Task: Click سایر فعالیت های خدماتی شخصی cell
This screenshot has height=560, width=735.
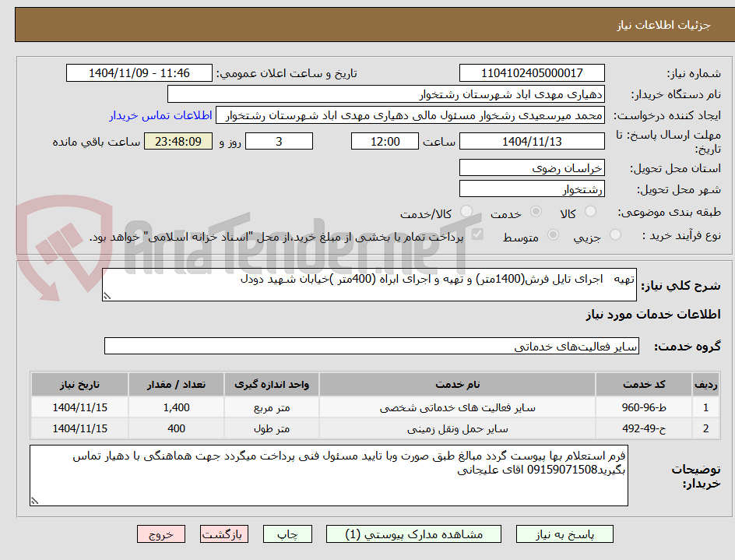Action: click(x=458, y=407)
